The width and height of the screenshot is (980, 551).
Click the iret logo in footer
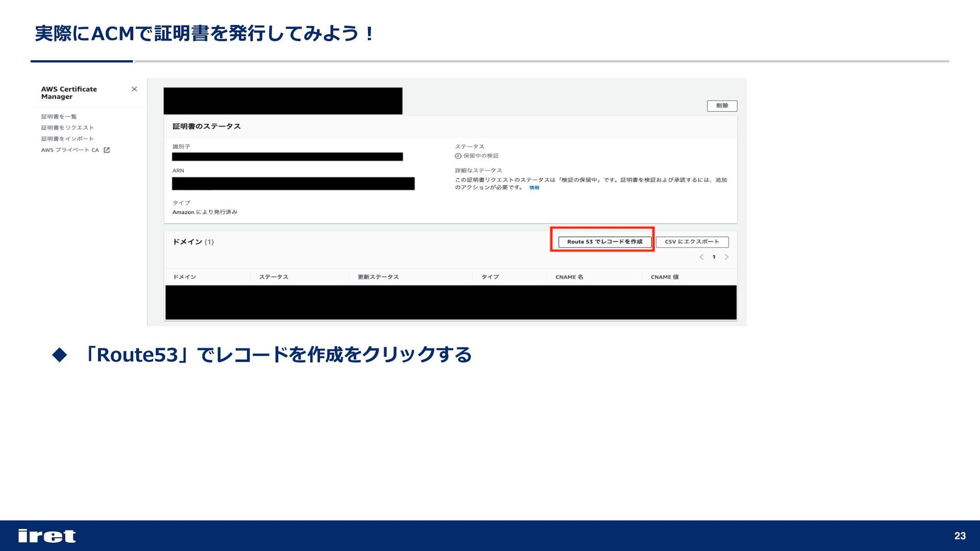tap(47, 536)
